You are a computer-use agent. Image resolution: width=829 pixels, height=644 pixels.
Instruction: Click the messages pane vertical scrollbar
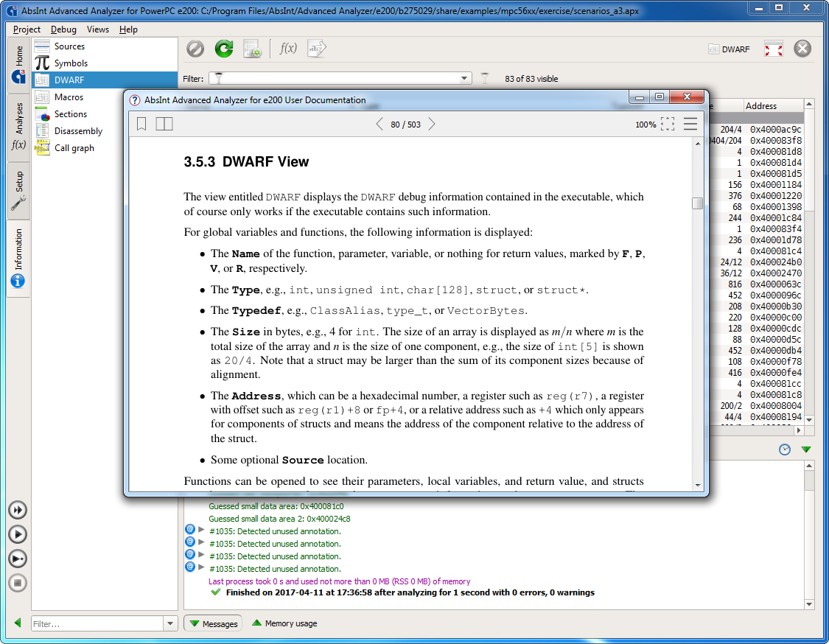tap(809, 534)
